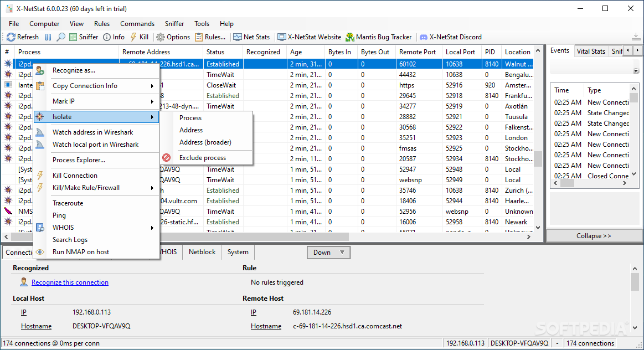Viewport: 644px width, 350px height.
Task: Click the 'Closed Conne' event row
Action: 590,176
